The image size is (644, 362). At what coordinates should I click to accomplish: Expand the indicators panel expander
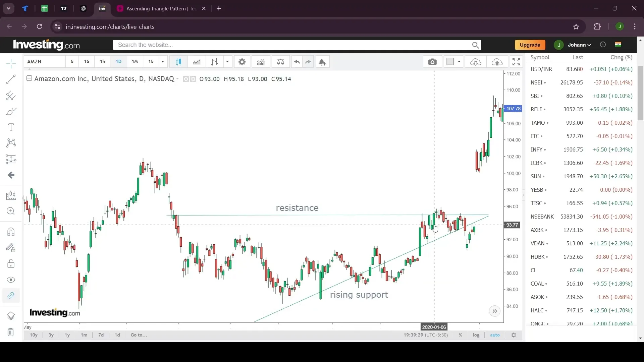495,311
